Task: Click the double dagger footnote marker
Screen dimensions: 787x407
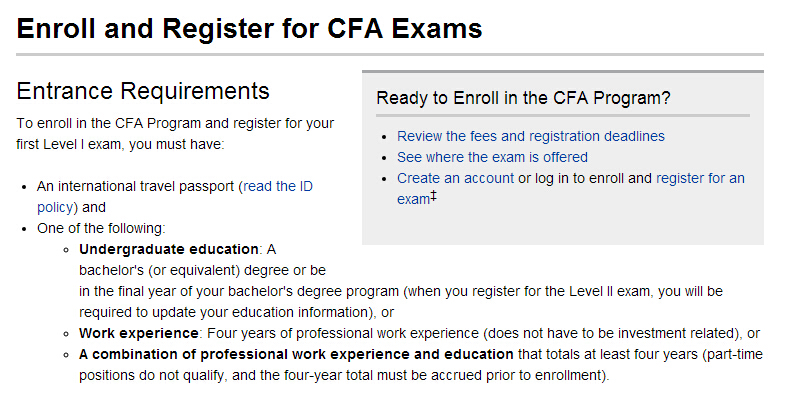Action: tap(433, 197)
